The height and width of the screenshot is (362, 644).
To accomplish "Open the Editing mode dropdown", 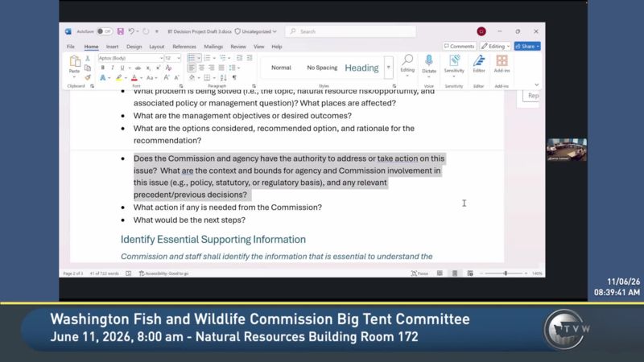I will point(496,47).
